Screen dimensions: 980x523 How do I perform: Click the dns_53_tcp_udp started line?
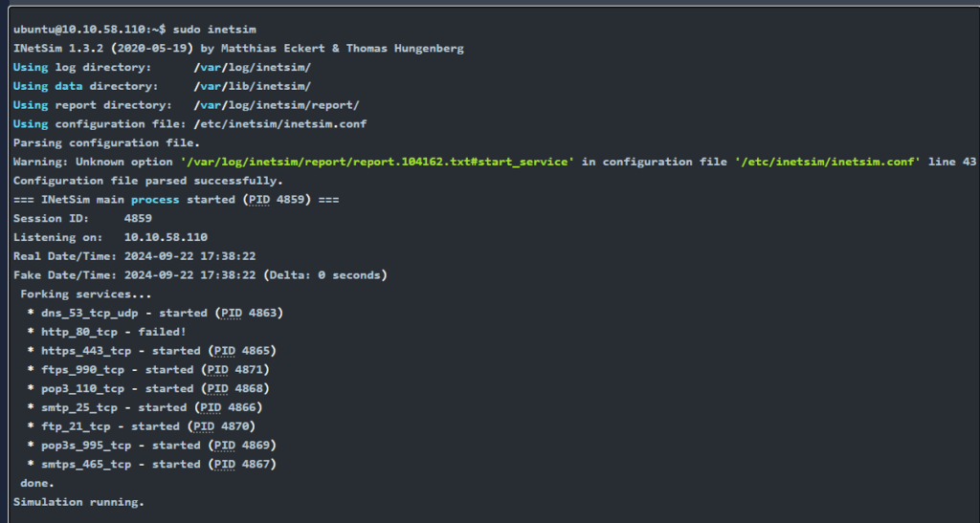155,313
